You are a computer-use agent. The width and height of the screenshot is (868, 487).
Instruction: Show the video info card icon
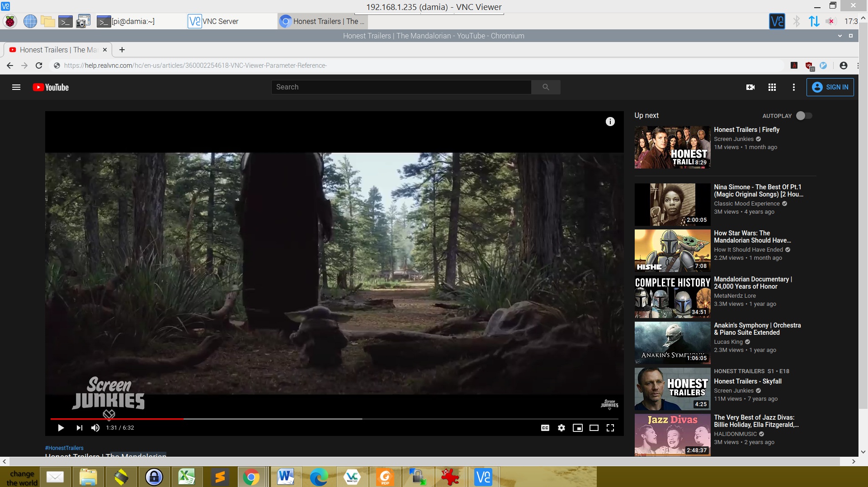(610, 122)
